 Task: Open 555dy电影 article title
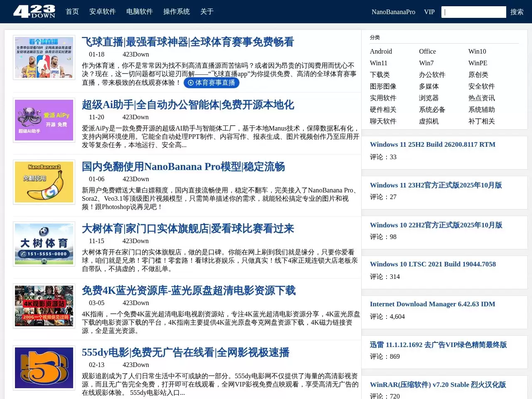185,352
